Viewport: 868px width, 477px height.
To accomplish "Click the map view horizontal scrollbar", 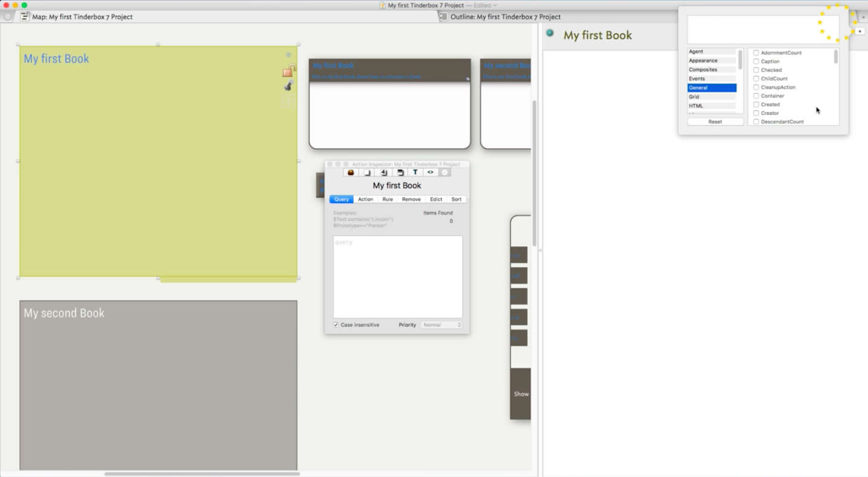I will tap(202, 474).
